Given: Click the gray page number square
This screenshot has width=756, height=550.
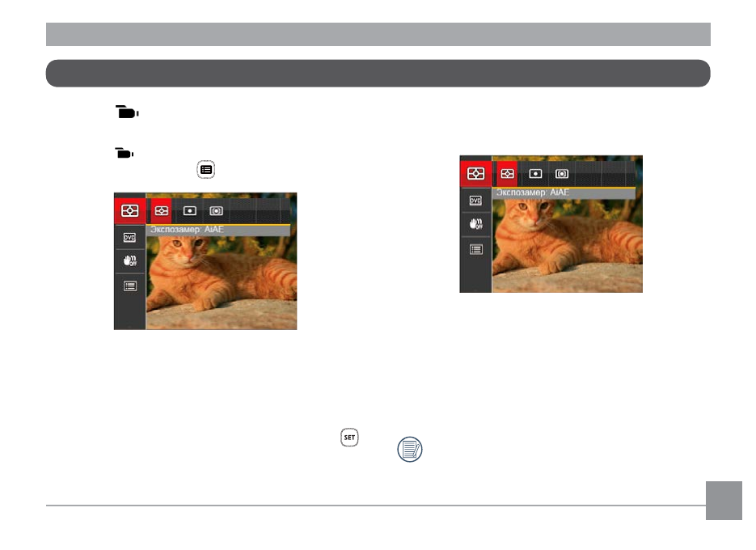Looking at the screenshot, I should pyautogui.click(x=724, y=501).
